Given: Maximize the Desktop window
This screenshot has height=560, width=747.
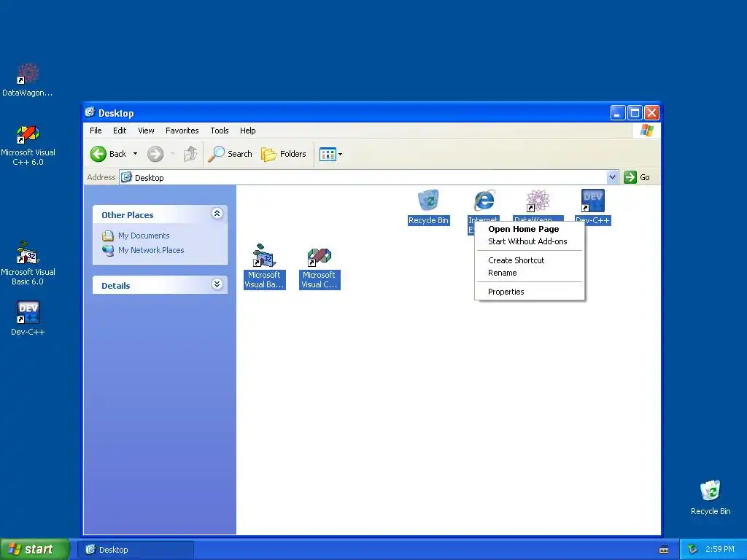Looking at the screenshot, I should [635, 113].
